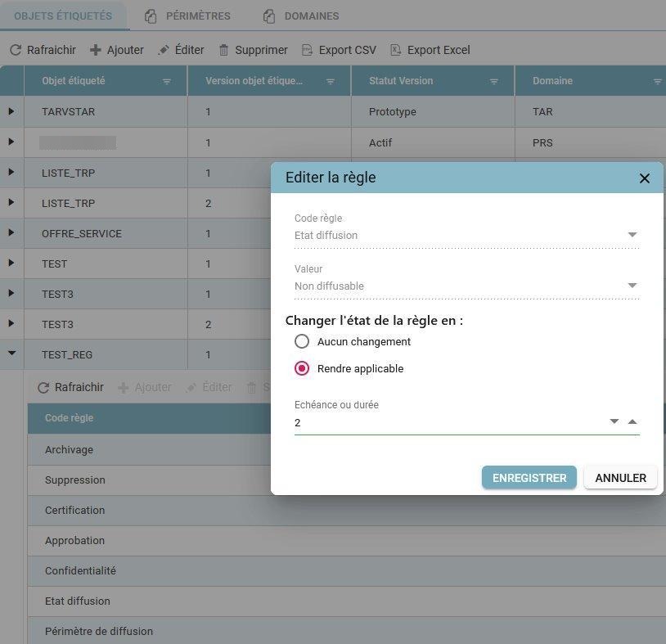Expand the LISTE_TRP version 1 row

click(x=11, y=172)
